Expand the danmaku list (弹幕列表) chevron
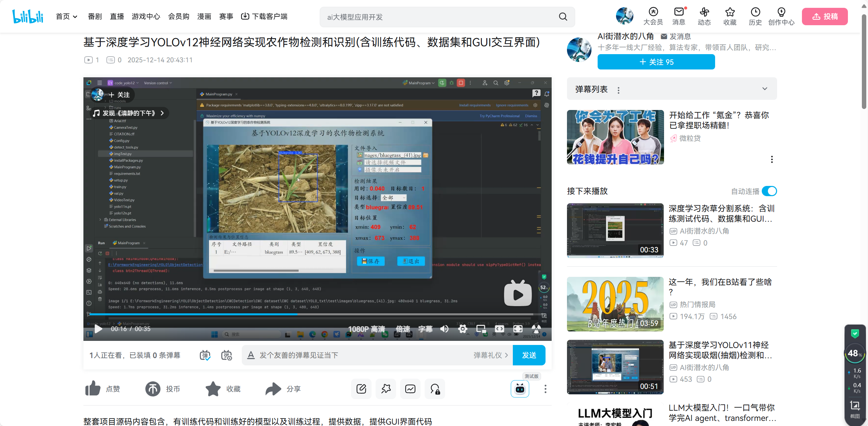This screenshot has width=868, height=426. (764, 89)
